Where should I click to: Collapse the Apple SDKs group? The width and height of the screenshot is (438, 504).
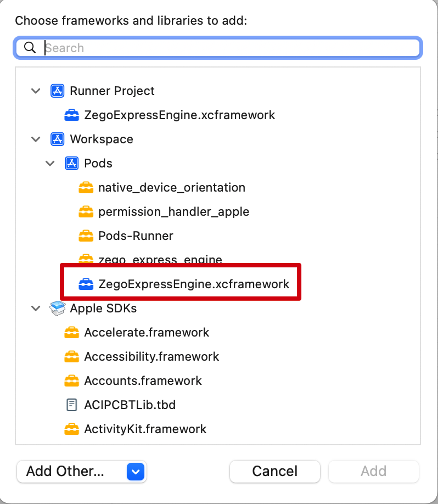[x=36, y=308]
